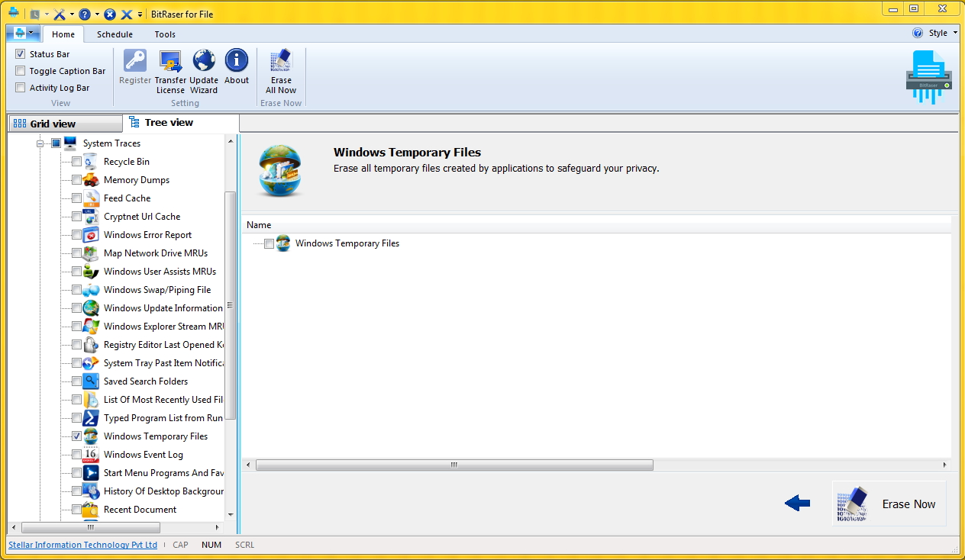Click the schedule clock icon in quick access toolbar
The height and width of the screenshot is (560, 965).
pos(35,14)
